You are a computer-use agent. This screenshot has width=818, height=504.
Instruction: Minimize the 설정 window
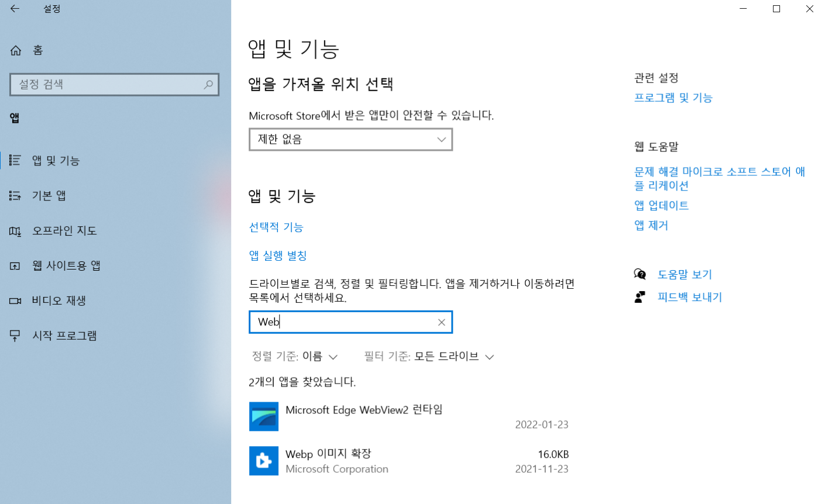coord(743,9)
